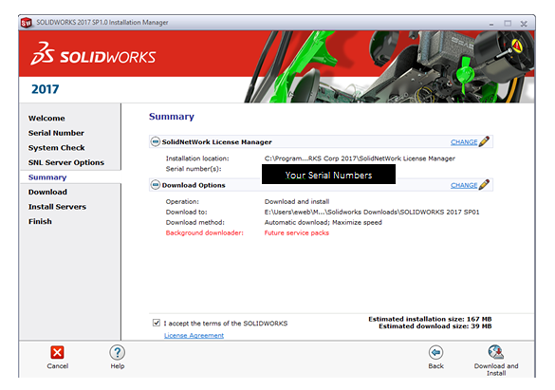Click the Installation location path text
Image resolution: width=555 pixels, height=390 pixels.
[x=360, y=159]
